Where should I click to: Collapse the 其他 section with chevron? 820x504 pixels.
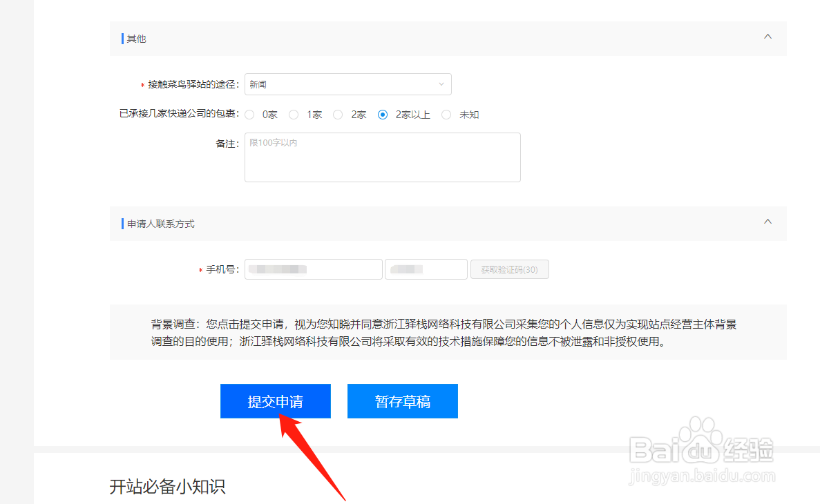pos(767,37)
